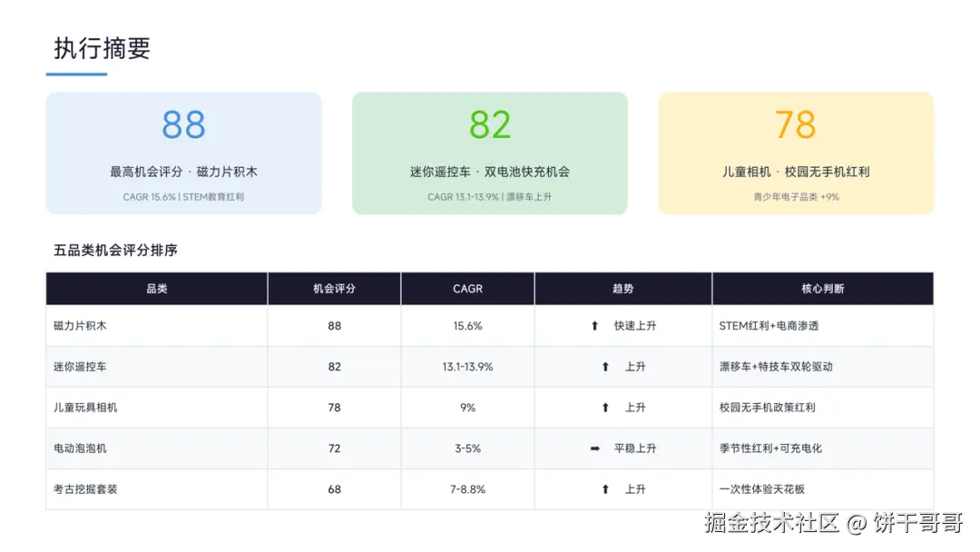Click the 趋势 column header
This screenshot has width=980, height=552.
(623, 289)
